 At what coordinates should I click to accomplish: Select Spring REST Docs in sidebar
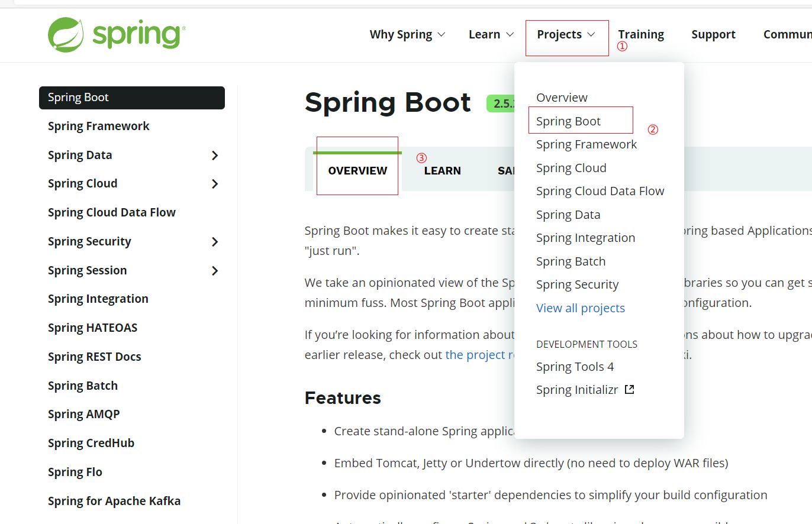(x=95, y=357)
